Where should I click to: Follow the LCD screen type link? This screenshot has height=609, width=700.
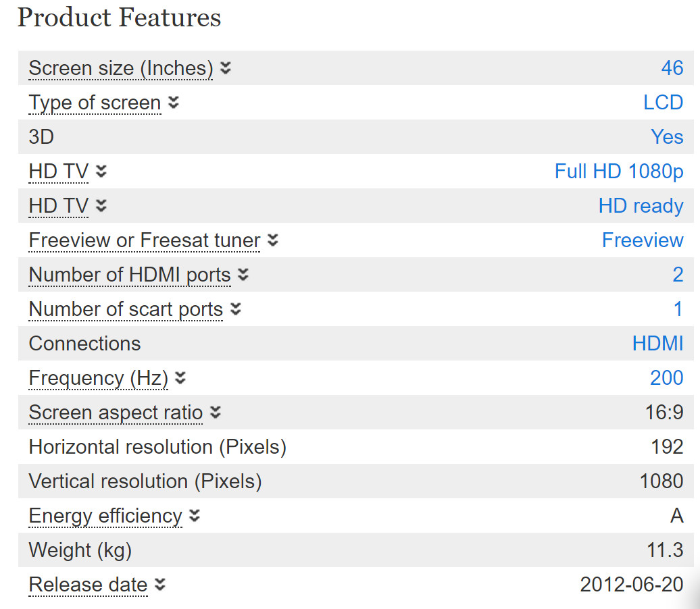pyautogui.click(x=663, y=103)
